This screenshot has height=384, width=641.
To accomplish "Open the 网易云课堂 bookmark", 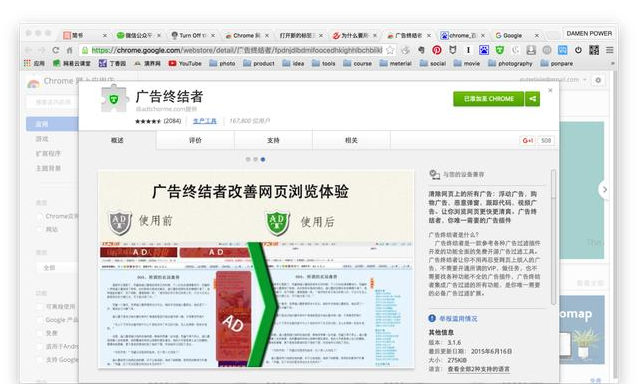I will click(72, 63).
